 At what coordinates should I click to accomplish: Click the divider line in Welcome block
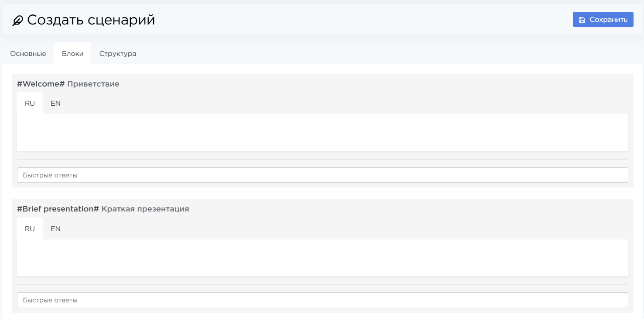(x=322, y=159)
